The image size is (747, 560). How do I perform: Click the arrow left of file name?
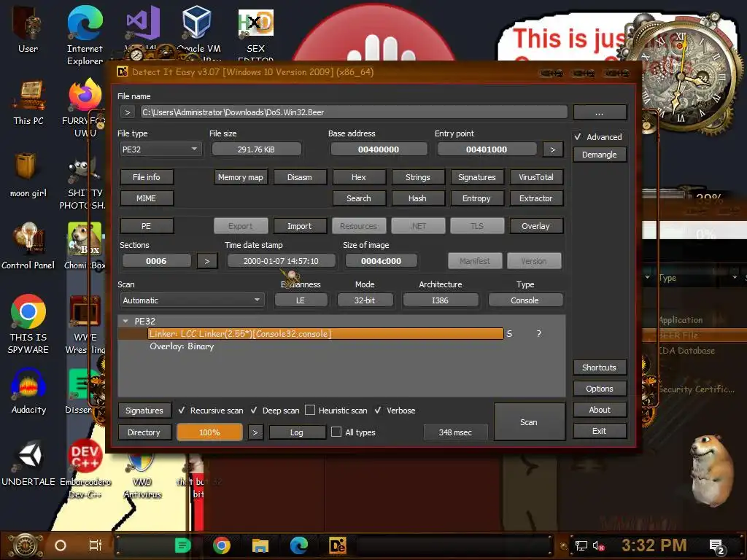(127, 112)
